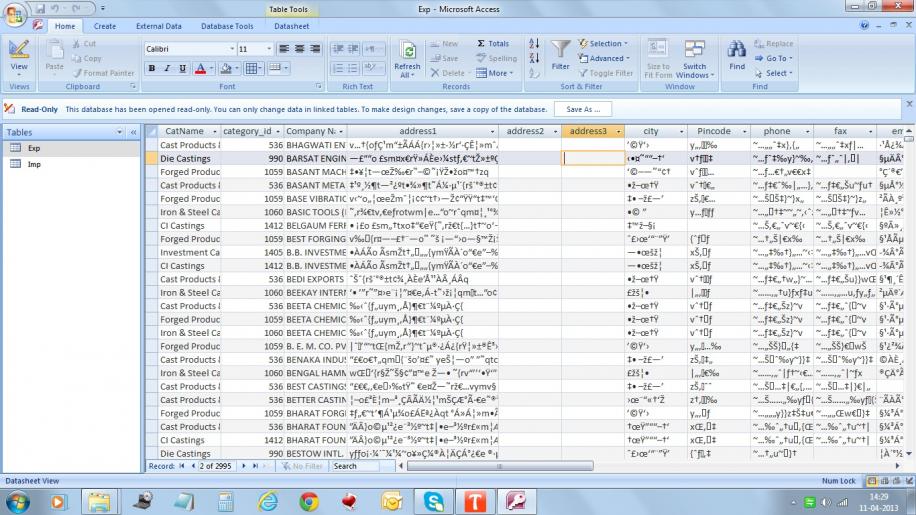Sort ascending A to Z
This screenshot has height=515, width=916.
pos(534,43)
